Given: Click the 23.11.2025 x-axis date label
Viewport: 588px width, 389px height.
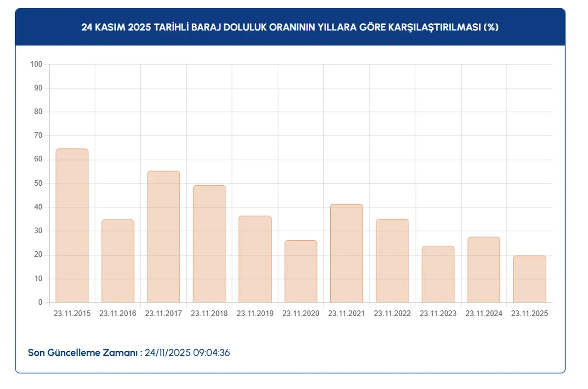Looking at the screenshot, I should point(529,314).
